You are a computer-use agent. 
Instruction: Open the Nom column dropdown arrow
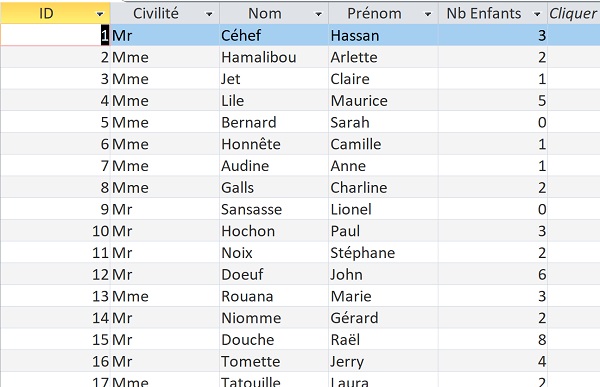pos(318,14)
